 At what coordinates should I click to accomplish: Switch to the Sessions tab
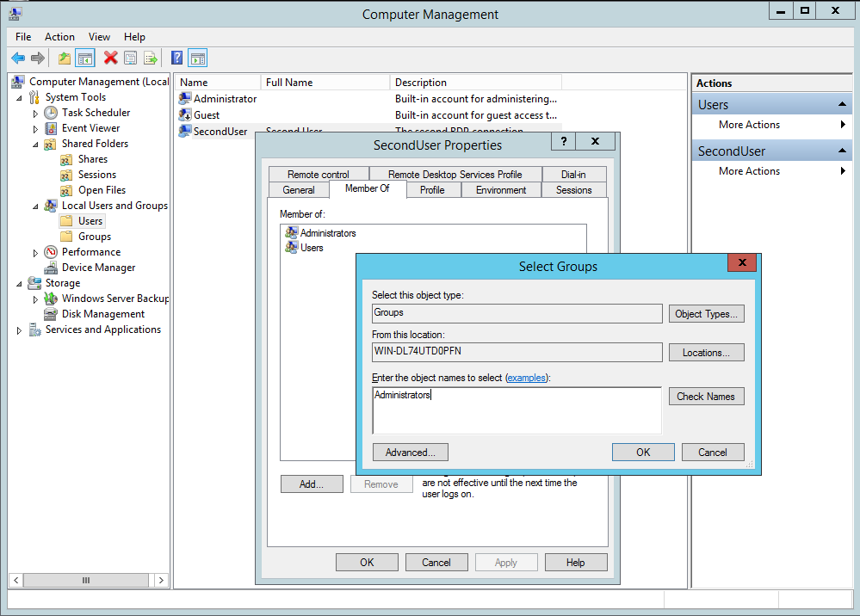point(573,189)
